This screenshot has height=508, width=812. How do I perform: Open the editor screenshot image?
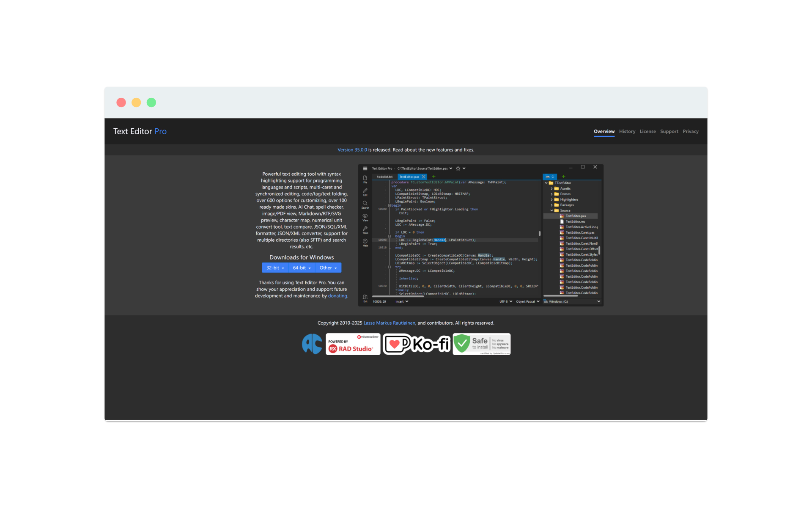[x=480, y=235]
